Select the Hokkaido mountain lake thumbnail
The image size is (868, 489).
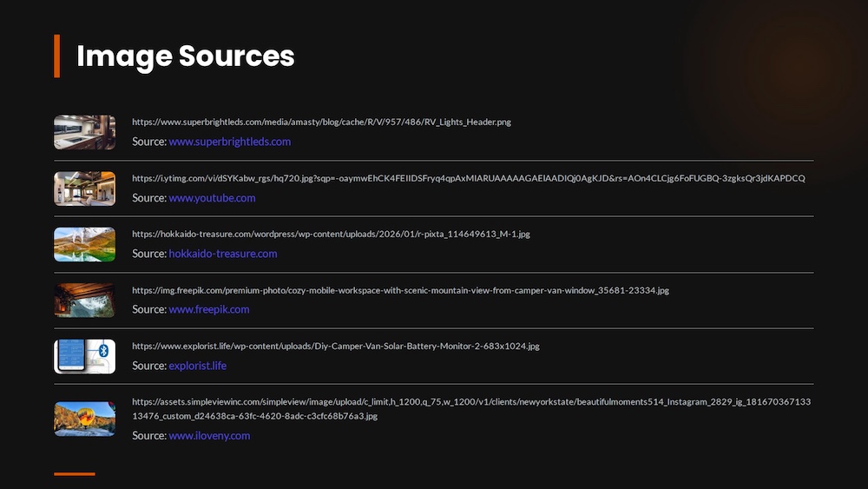point(84,244)
